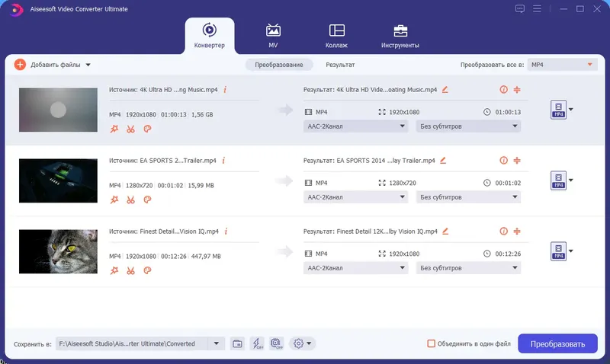
Task: Open audio track dropdown for EA SPORTS trailer
Action: pos(355,197)
